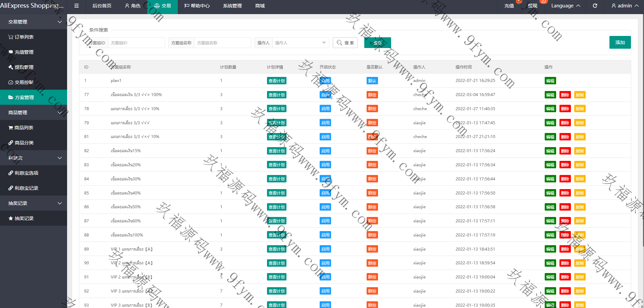Click red 删除 button for ID 77
Image resolution: width=644 pixels, height=308 pixels.
pyautogui.click(x=565, y=95)
